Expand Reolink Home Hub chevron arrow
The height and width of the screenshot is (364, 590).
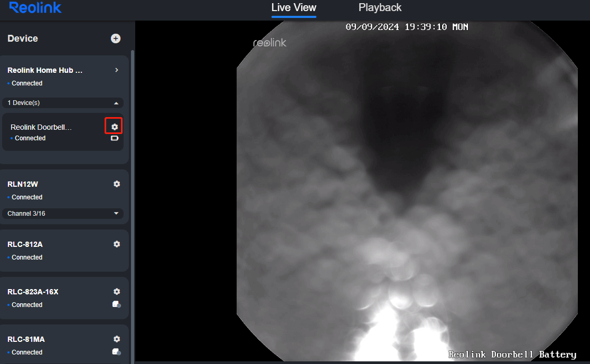click(117, 70)
